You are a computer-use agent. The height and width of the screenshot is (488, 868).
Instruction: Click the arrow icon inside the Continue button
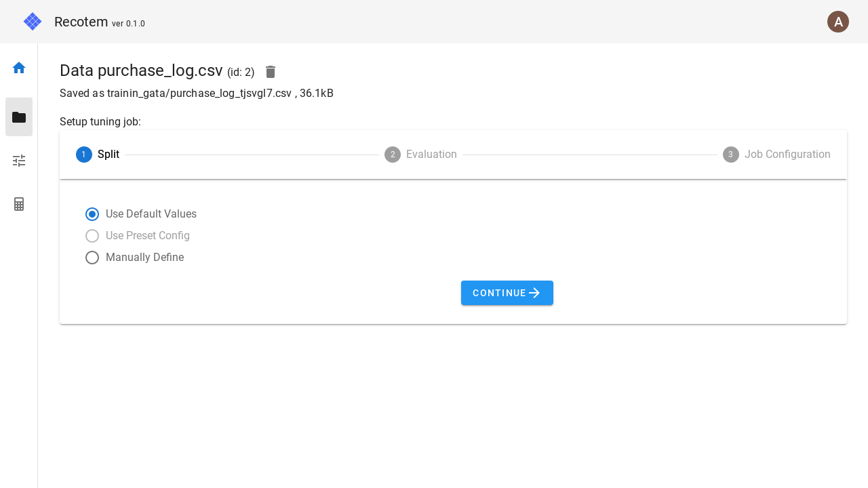click(534, 293)
